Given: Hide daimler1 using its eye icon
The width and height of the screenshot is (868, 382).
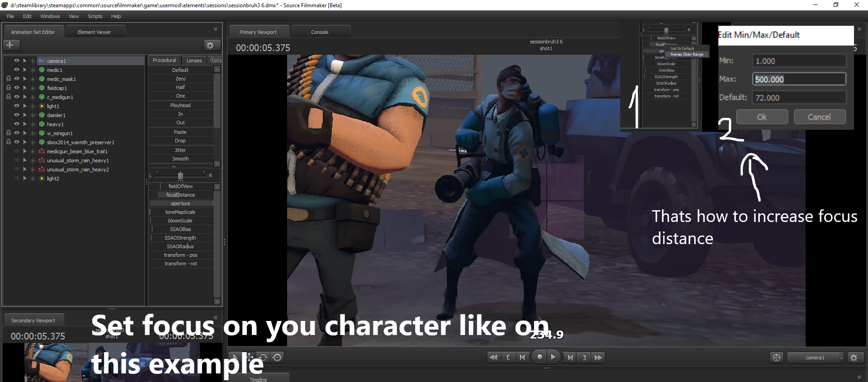Looking at the screenshot, I should tap(17, 115).
